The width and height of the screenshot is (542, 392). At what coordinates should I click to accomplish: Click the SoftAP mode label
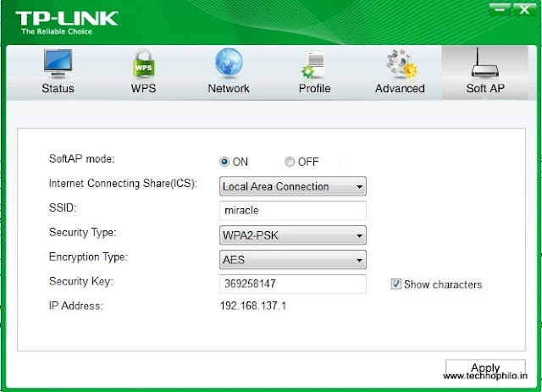81,158
